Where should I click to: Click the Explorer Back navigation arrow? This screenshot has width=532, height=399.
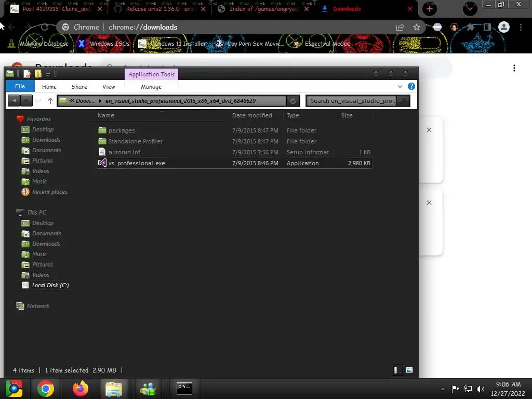click(x=14, y=101)
